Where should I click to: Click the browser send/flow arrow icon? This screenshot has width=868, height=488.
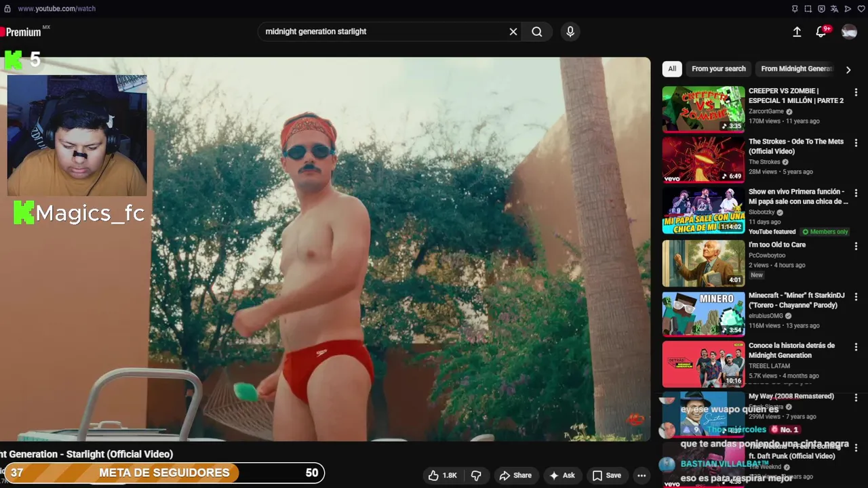click(x=848, y=9)
